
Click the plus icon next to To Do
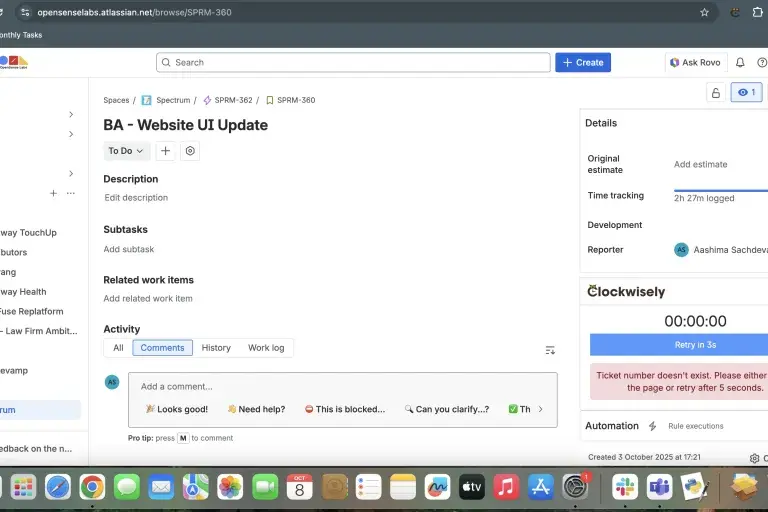coord(166,151)
